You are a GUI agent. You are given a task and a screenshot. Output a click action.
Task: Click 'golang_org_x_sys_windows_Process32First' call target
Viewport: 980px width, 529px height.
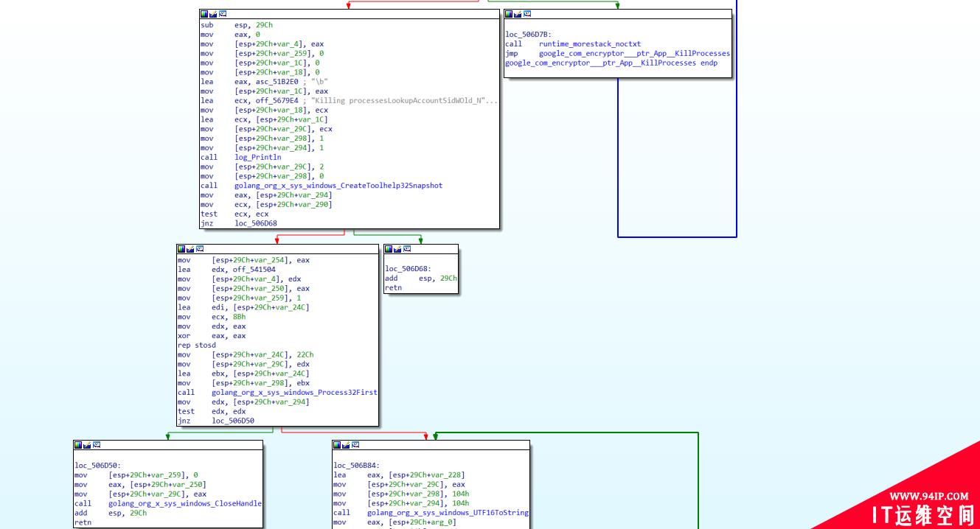294,393
